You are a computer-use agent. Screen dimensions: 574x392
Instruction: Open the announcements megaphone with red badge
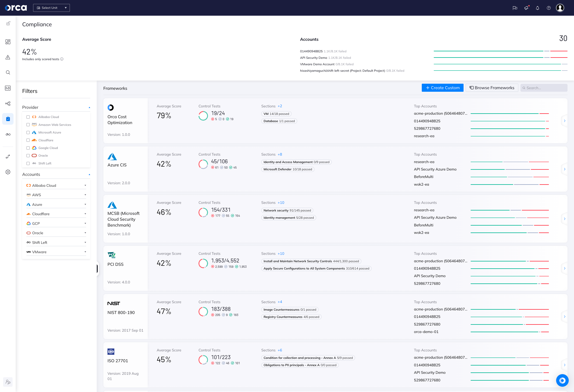526,8
